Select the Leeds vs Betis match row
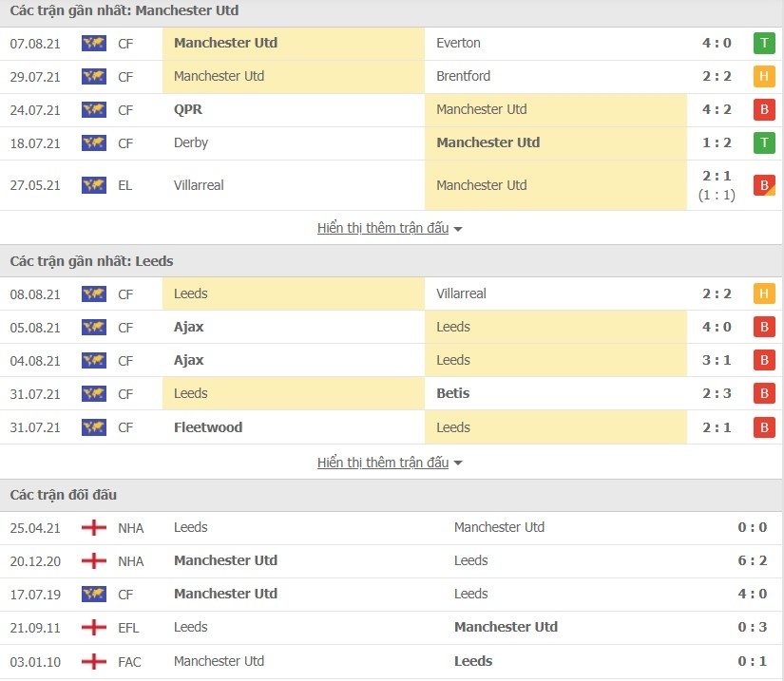The width and height of the screenshot is (784, 681). pyautogui.click(x=391, y=394)
